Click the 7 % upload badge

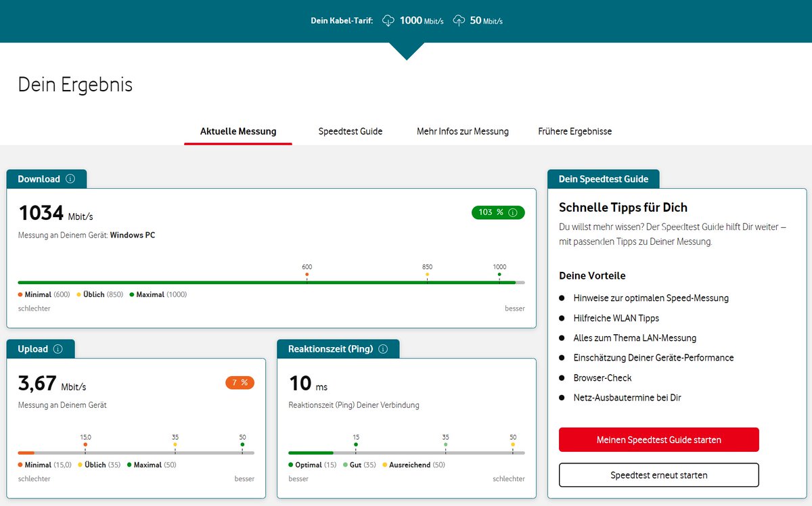240,383
